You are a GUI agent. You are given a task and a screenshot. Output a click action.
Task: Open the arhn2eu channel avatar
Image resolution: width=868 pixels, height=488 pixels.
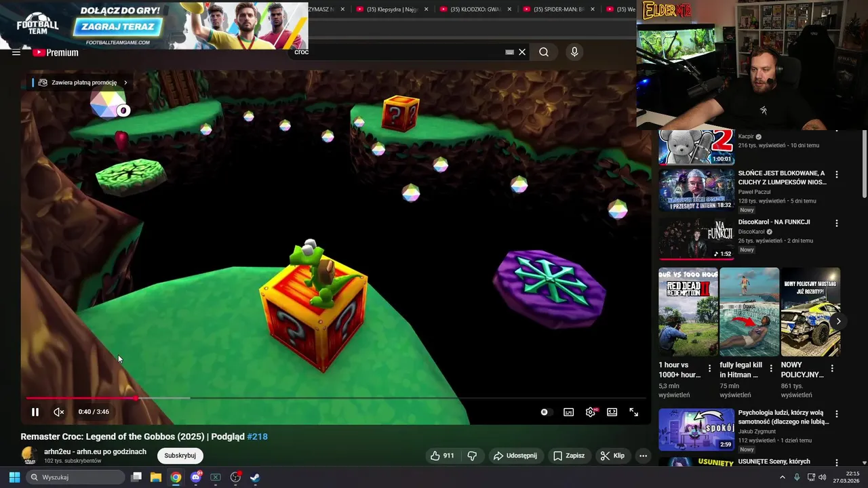(29, 455)
